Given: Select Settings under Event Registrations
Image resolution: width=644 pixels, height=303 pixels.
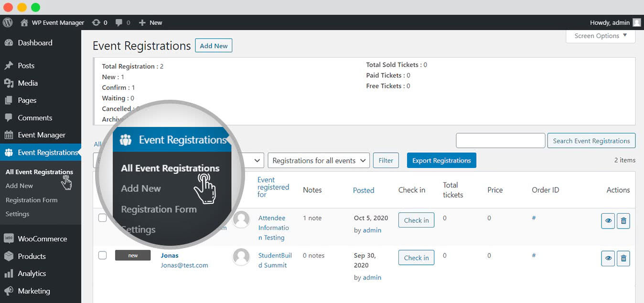Looking at the screenshot, I should pos(17,214).
